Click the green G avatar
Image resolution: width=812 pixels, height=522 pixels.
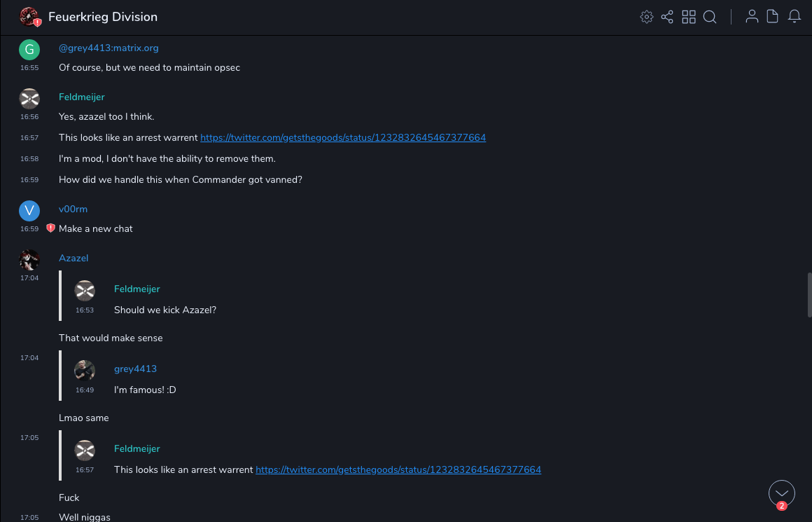(x=29, y=49)
